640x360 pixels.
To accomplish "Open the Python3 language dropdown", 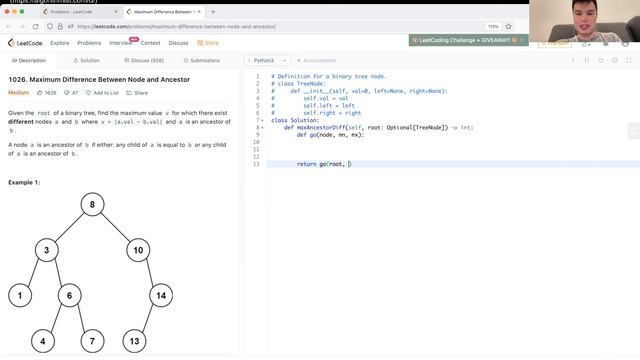I will pos(267,60).
